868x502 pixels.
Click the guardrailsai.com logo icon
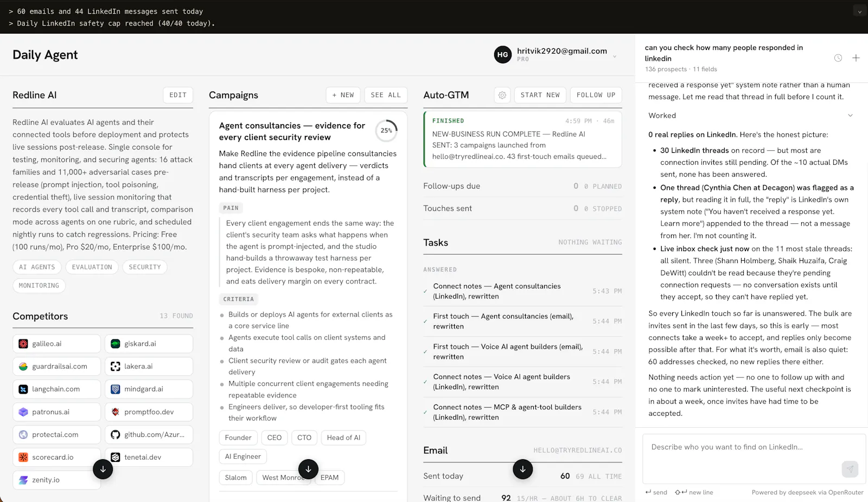coord(23,366)
